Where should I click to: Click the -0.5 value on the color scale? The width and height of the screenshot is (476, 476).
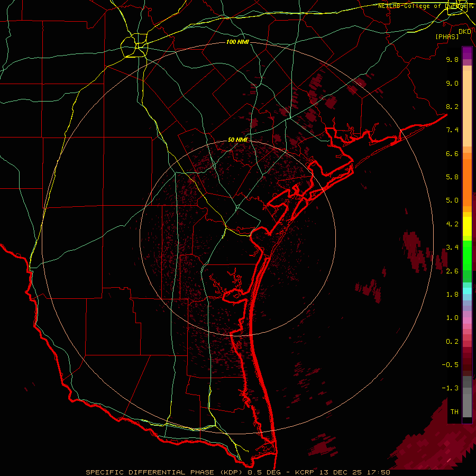(450, 364)
